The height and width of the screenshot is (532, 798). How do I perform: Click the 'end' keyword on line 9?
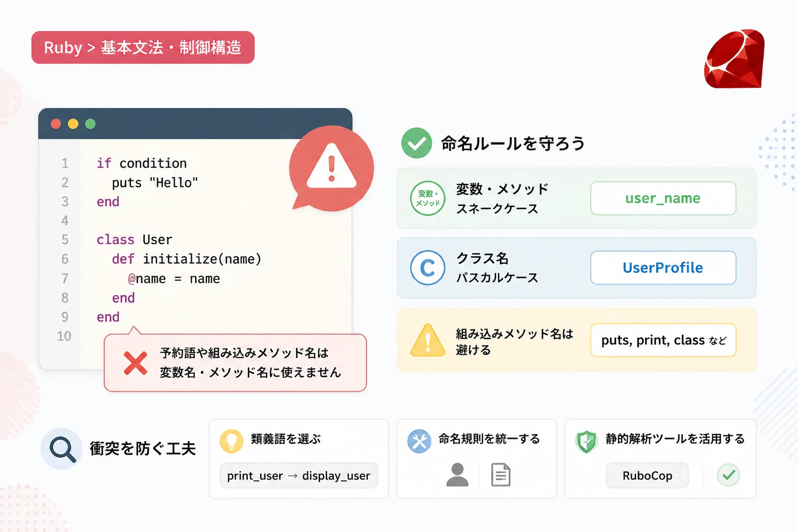108,317
